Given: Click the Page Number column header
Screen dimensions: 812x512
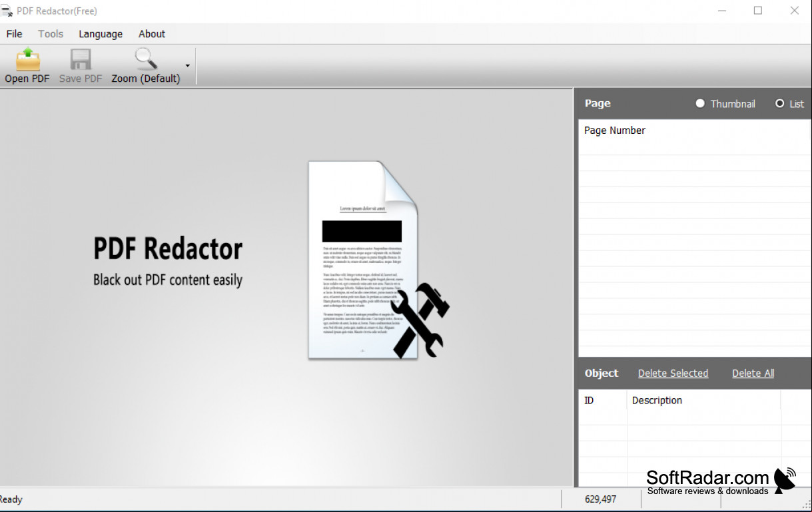Looking at the screenshot, I should 693,130.
